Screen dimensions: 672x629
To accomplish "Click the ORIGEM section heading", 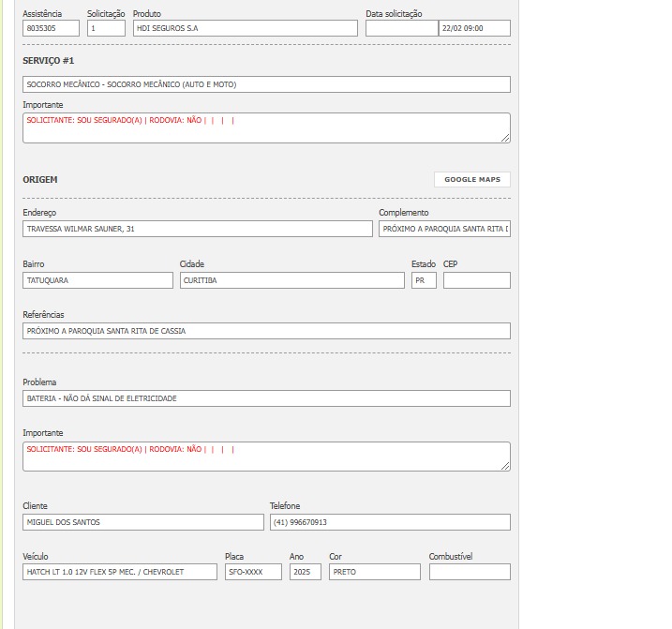I will coord(40,180).
